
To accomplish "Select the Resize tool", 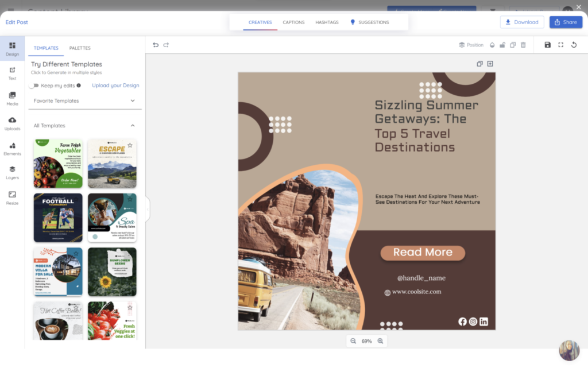I will [13, 198].
